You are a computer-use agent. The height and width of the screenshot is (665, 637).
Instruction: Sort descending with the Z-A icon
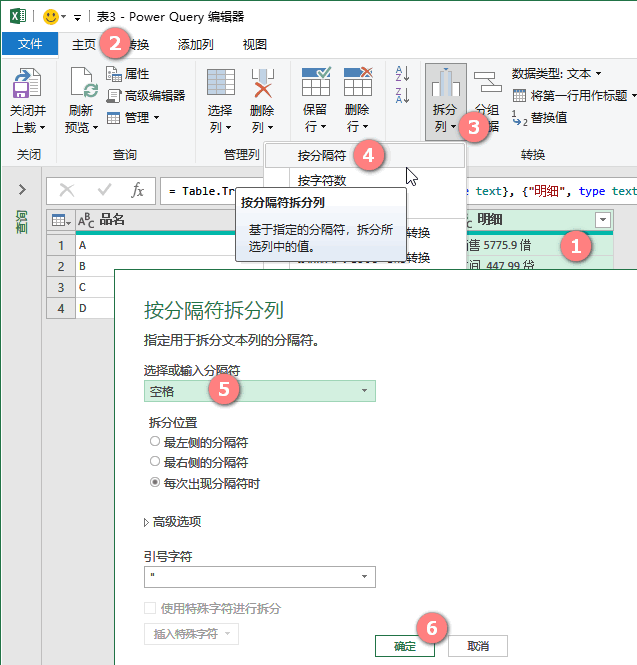tap(402, 95)
